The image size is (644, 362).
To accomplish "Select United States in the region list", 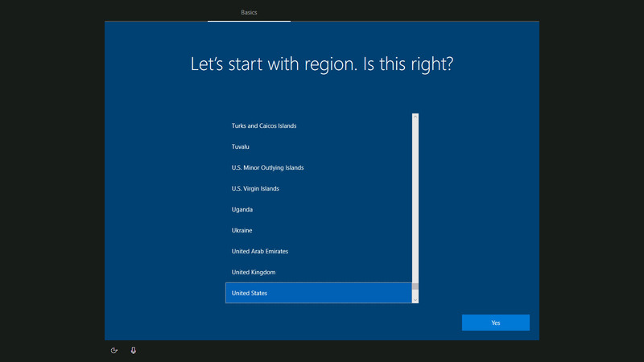I will tap(318, 293).
